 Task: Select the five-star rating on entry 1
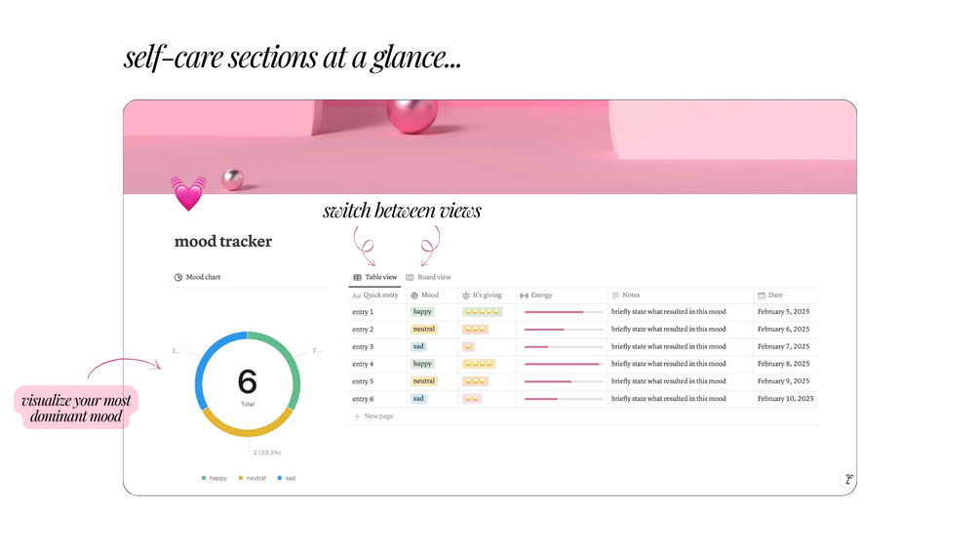click(482, 312)
